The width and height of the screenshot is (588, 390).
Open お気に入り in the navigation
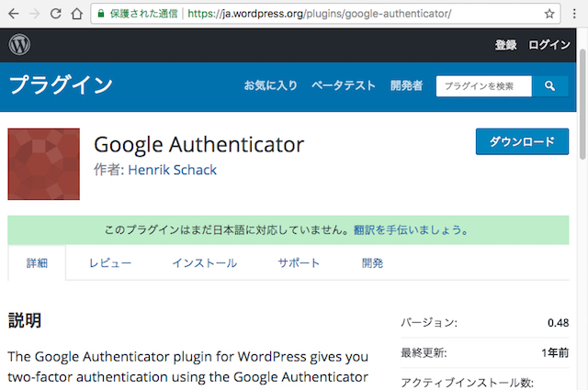270,85
